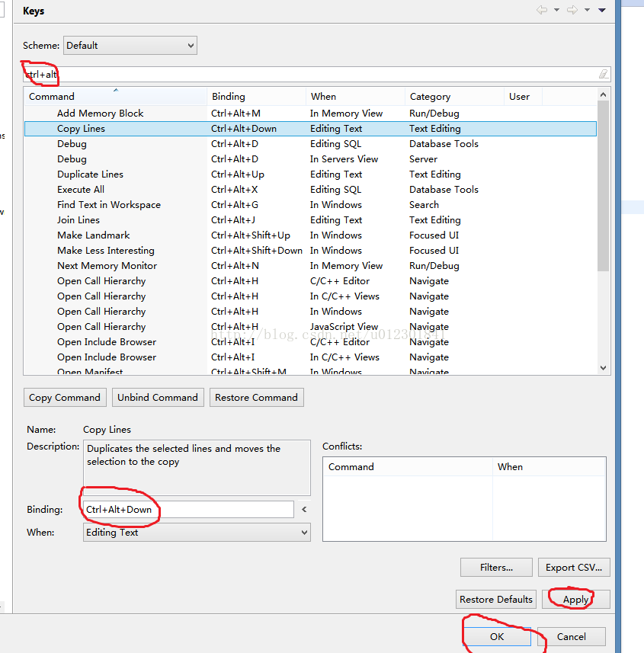Open the back history dropdown arrow
The height and width of the screenshot is (653, 644).
[x=556, y=10]
